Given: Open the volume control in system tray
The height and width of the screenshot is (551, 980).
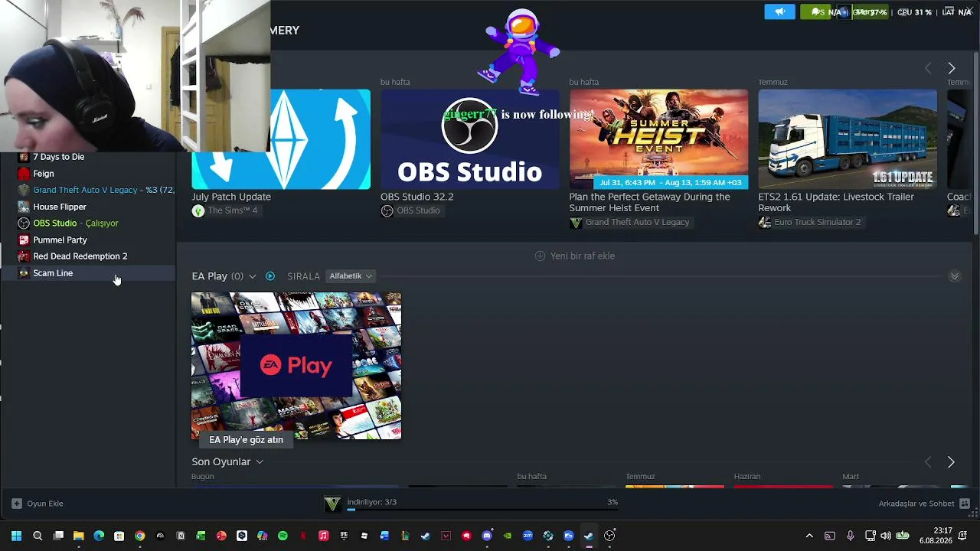Looking at the screenshot, I should pos(886,536).
